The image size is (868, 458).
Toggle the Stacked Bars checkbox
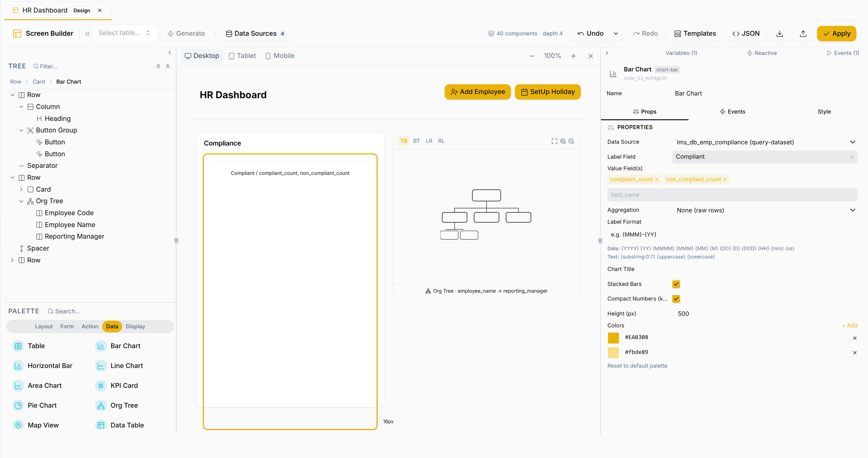[676, 284]
